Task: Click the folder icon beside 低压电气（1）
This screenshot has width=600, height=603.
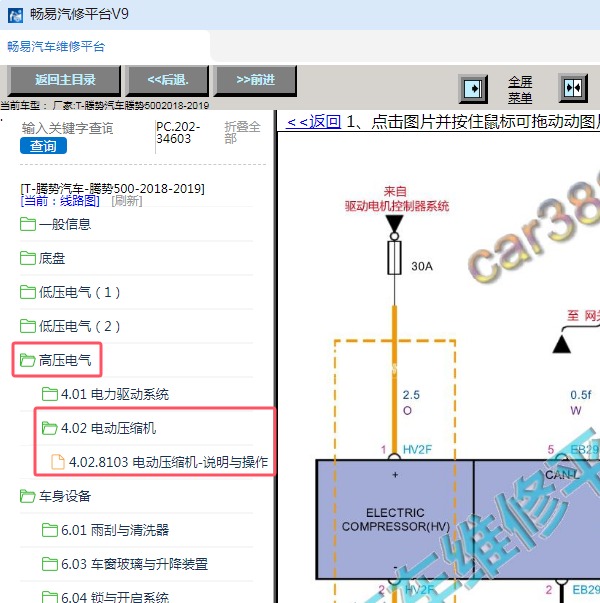Action: pyautogui.click(x=28, y=292)
